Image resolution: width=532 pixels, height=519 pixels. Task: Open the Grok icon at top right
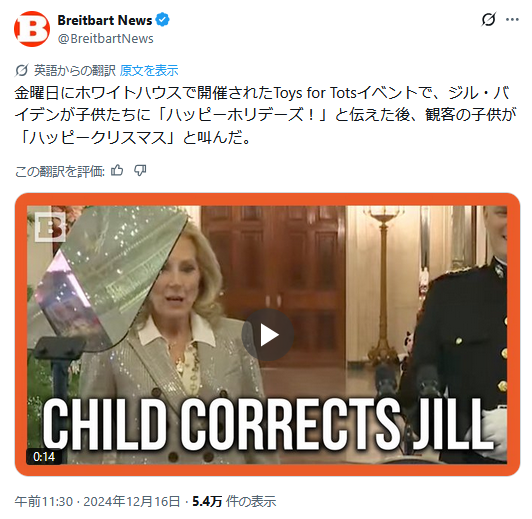click(488, 19)
